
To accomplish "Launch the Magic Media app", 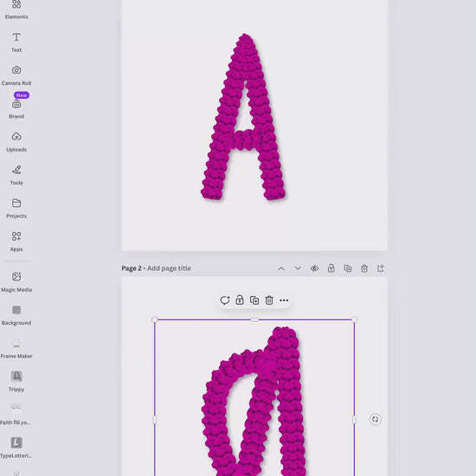I will click(16, 282).
